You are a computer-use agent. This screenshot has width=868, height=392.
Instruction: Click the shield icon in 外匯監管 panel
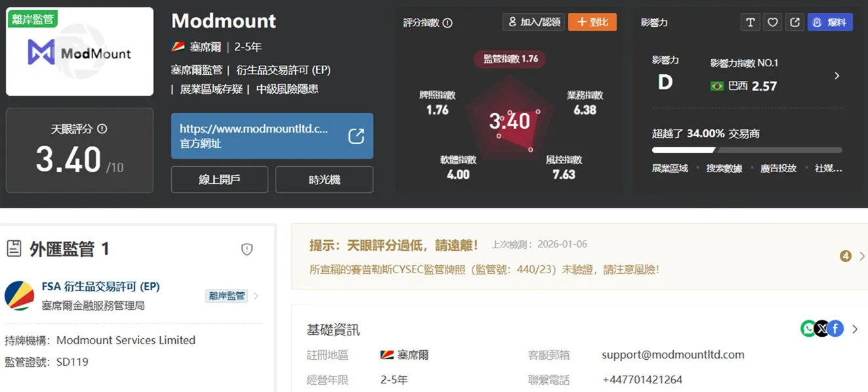point(247,249)
